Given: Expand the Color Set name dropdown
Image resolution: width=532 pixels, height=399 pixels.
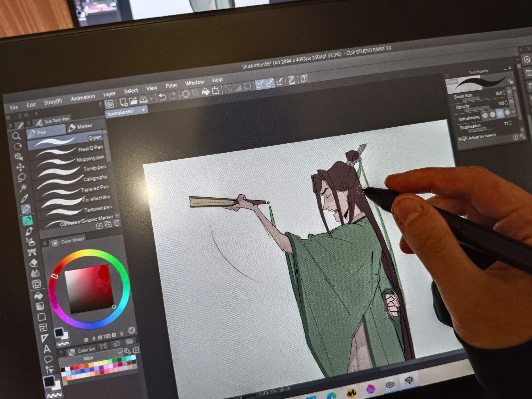Looking at the screenshot, I should tap(119, 352).
